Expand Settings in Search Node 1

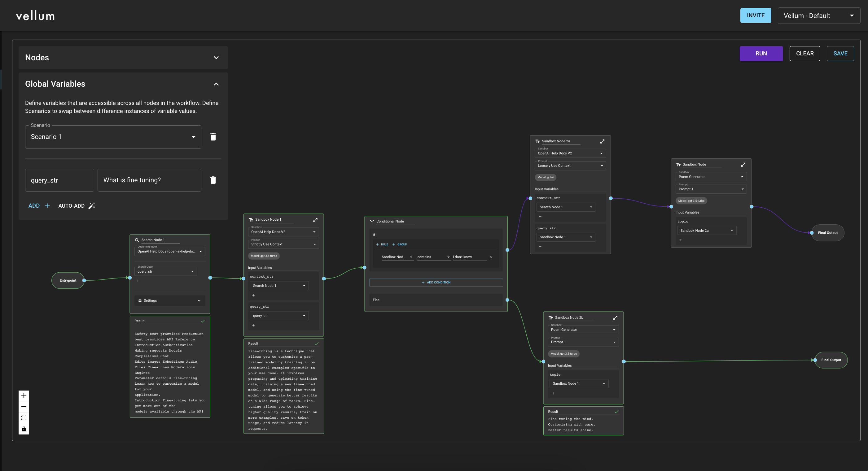(x=169, y=301)
